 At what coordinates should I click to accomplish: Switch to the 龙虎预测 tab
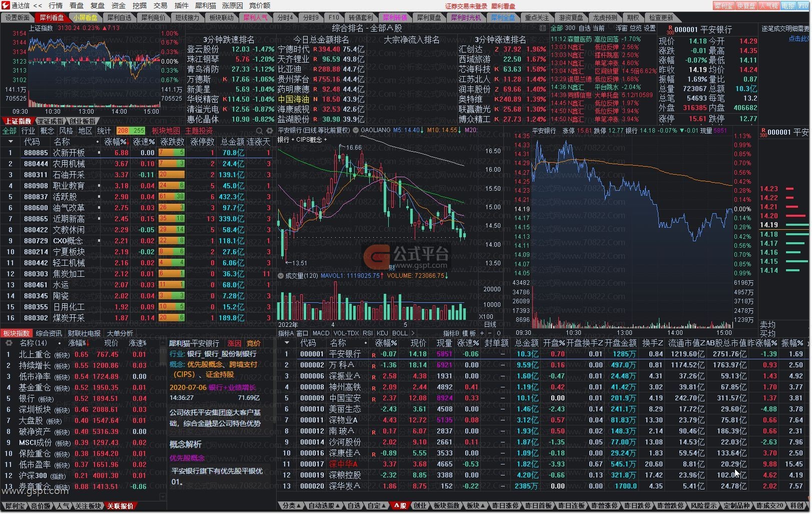point(605,18)
